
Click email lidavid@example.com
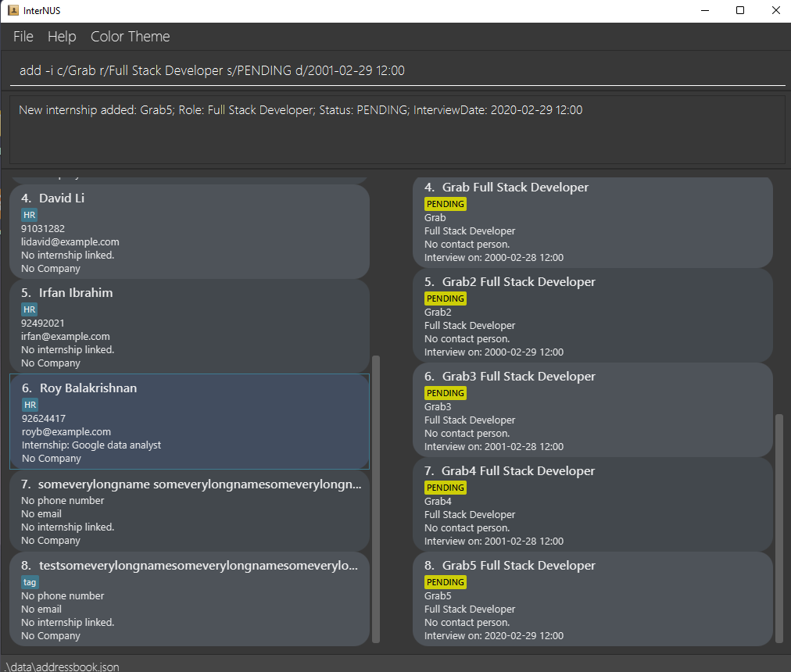tap(70, 241)
